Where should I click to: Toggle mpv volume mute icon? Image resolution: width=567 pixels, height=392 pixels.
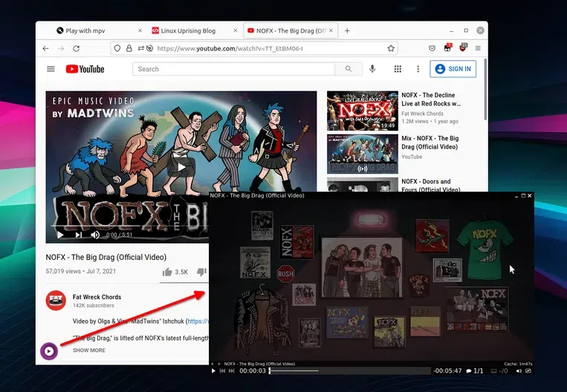click(x=519, y=371)
